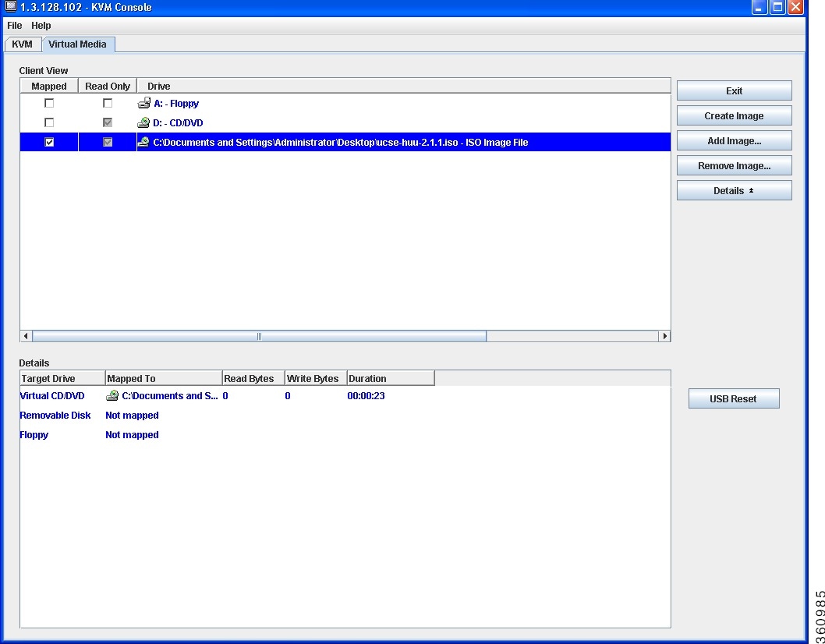
Task: Switch to the KVM tab
Action: (22, 44)
